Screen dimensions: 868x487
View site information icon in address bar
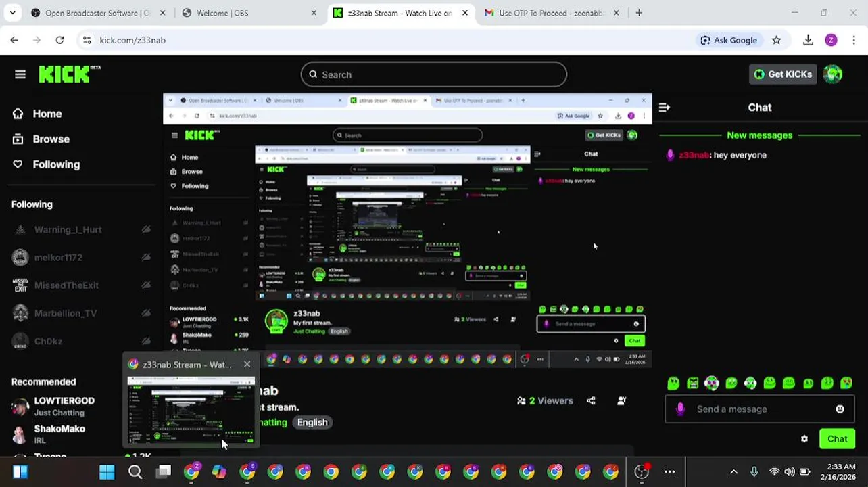tap(87, 40)
